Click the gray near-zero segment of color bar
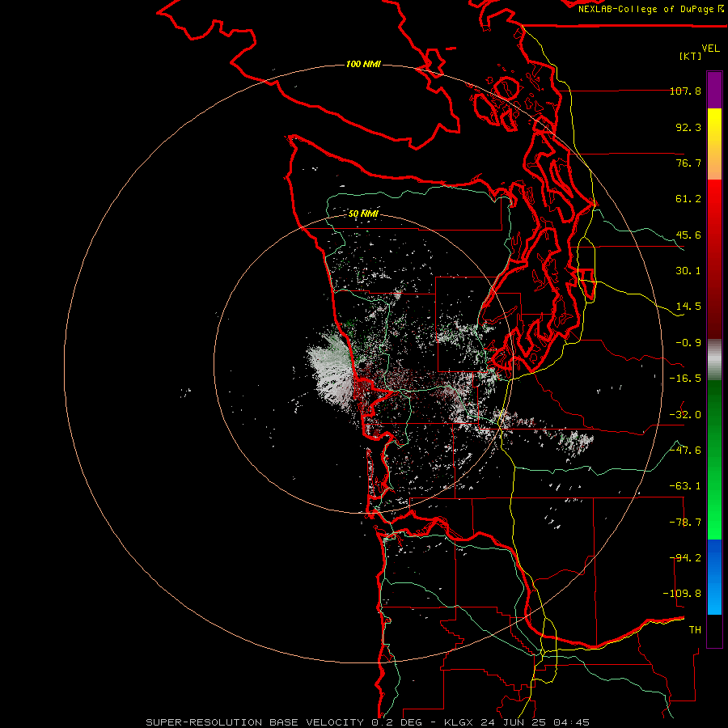 (x=714, y=360)
